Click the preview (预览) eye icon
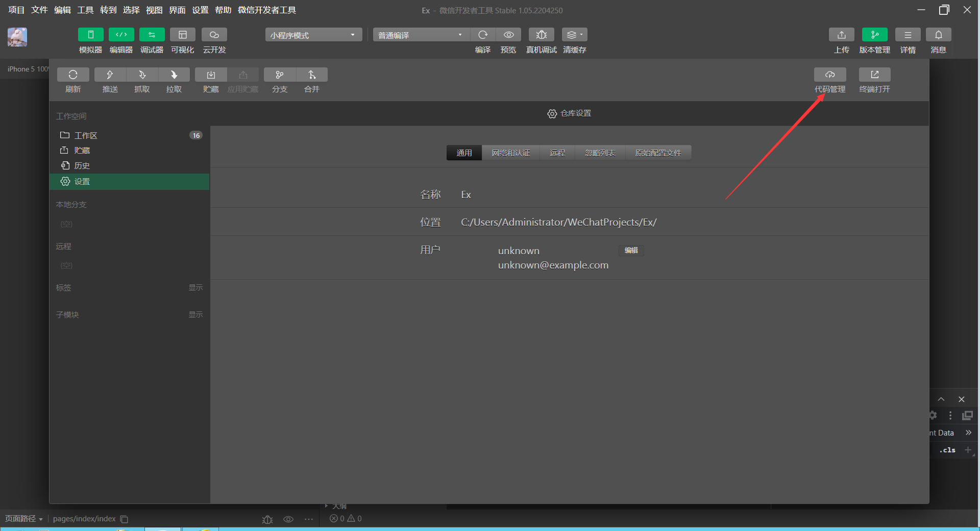The image size is (980, 531). pyautogui.click(x=508, y=35)
